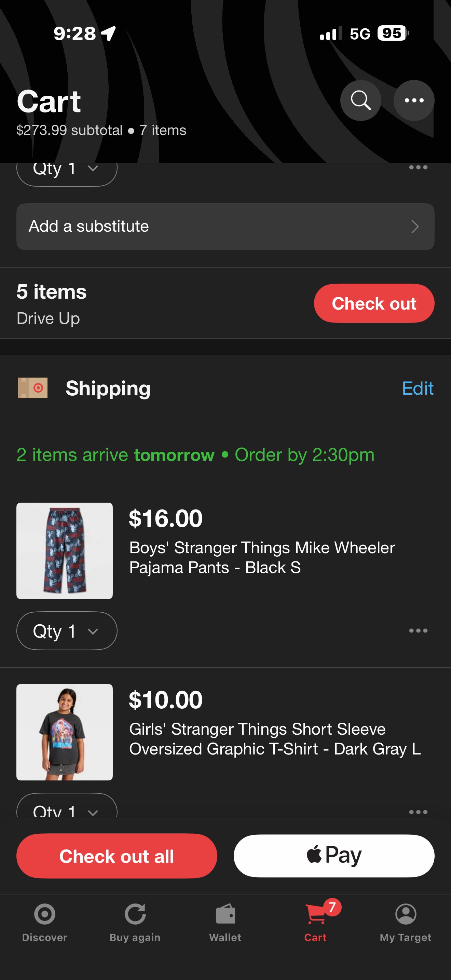Open Boys' Stranger Things Pajama Pants title

point(262,557)
